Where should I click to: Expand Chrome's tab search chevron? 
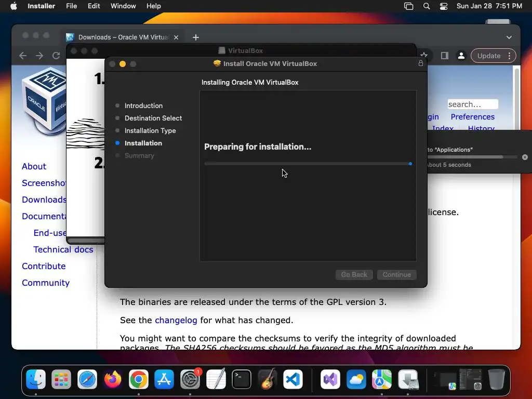[509, 37]
